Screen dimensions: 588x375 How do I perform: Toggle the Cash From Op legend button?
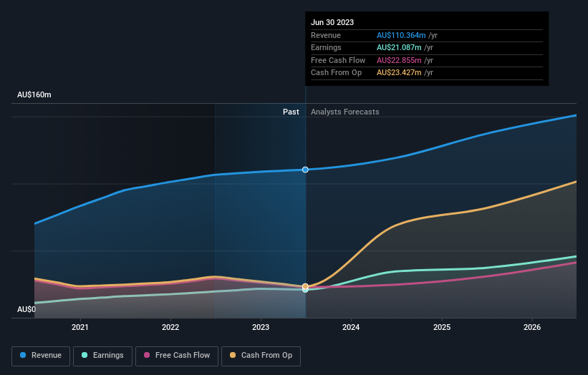[x=261, y=356]
